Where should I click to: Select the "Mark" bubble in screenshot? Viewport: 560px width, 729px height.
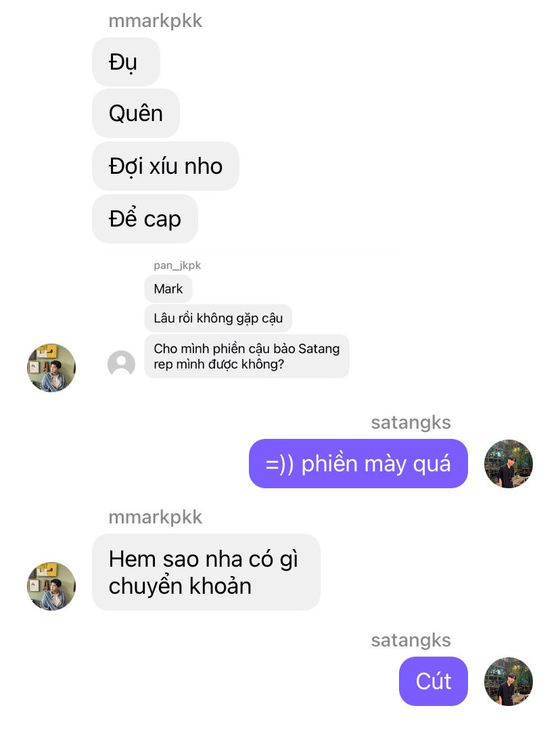tap(168, 289)
